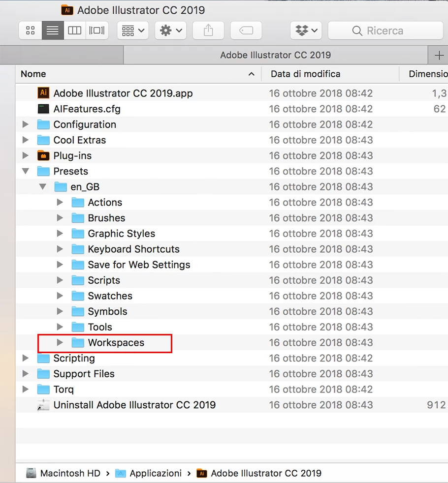
Task: Expand the Cool Extras folder
Action: (x=26, y=140)
